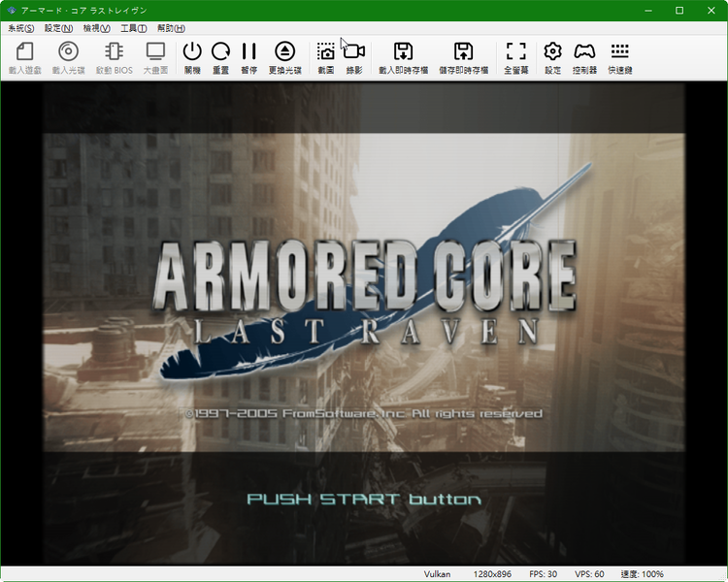Click the 更換光碟 (change disc) eject icon
Screen dimensions: 728x582
tap(285, 57)
